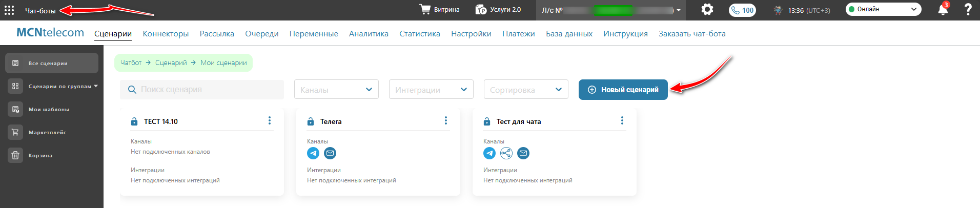
Task: Expand the Л/с account dropdown
Action: tap(678, 10)
